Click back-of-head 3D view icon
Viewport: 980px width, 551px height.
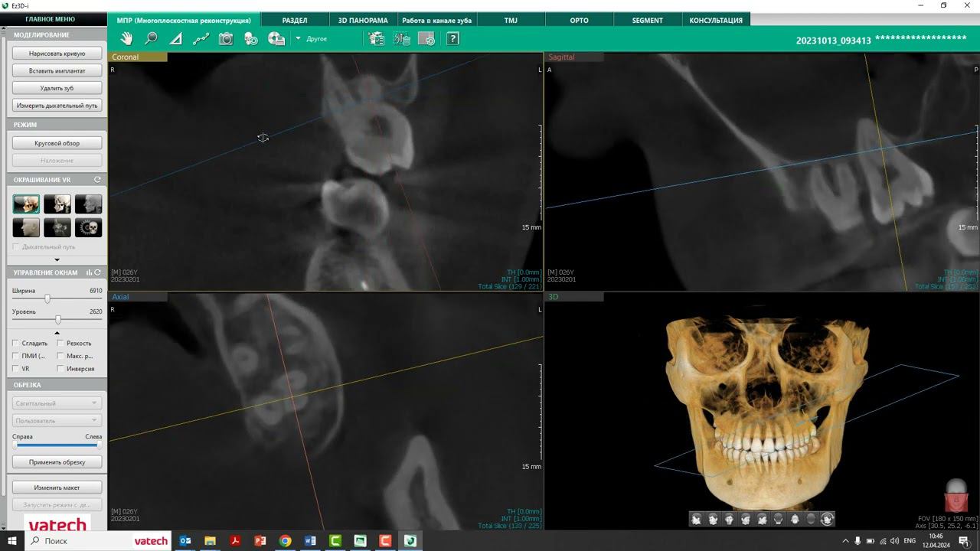pyautogui.click(x=779, y=519)
